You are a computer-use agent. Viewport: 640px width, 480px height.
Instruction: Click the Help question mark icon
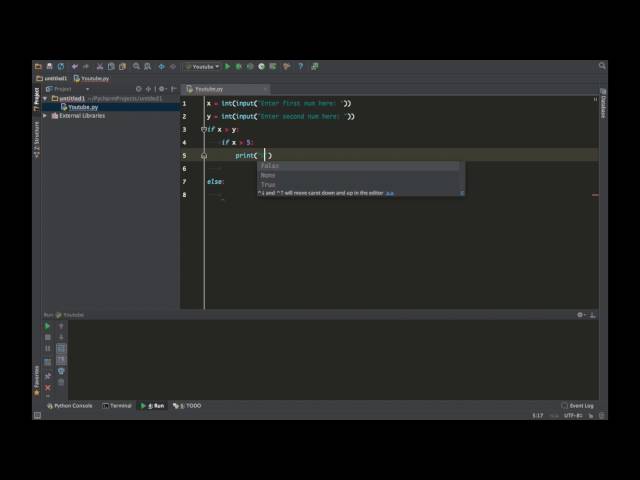[301, 66]
